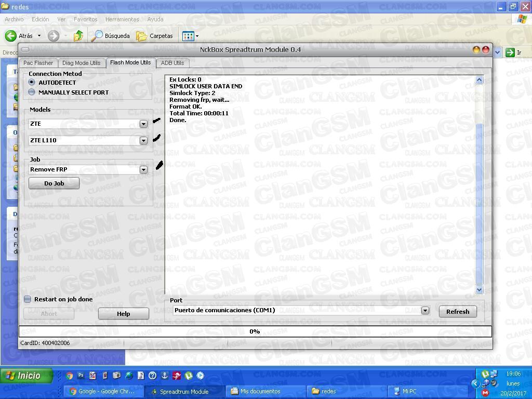Open the Favoritos menu
This screenshot has width=532, height=399.
point(86,19)
